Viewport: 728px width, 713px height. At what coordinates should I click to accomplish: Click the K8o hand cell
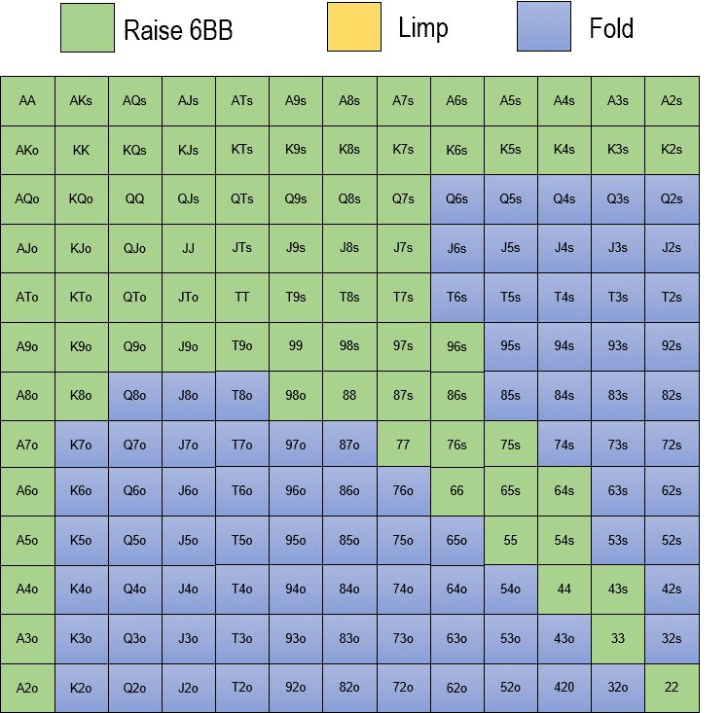click(81, 396)
